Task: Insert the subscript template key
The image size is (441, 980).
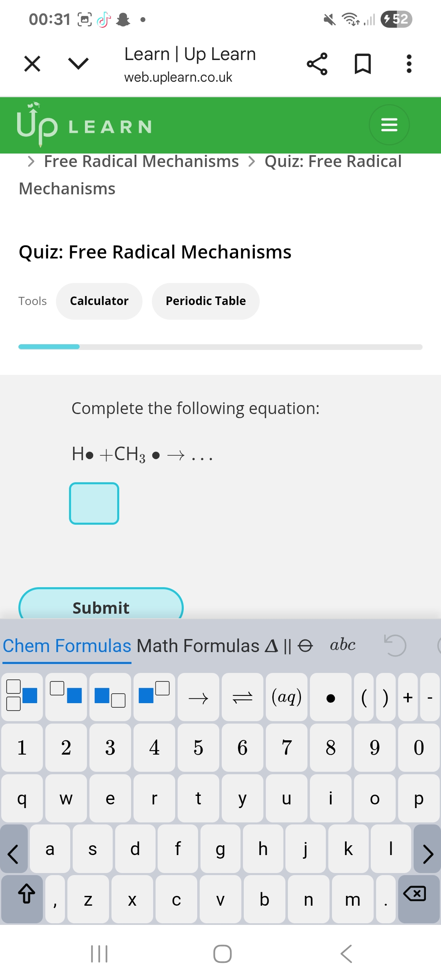Action: tap(110, 697)
